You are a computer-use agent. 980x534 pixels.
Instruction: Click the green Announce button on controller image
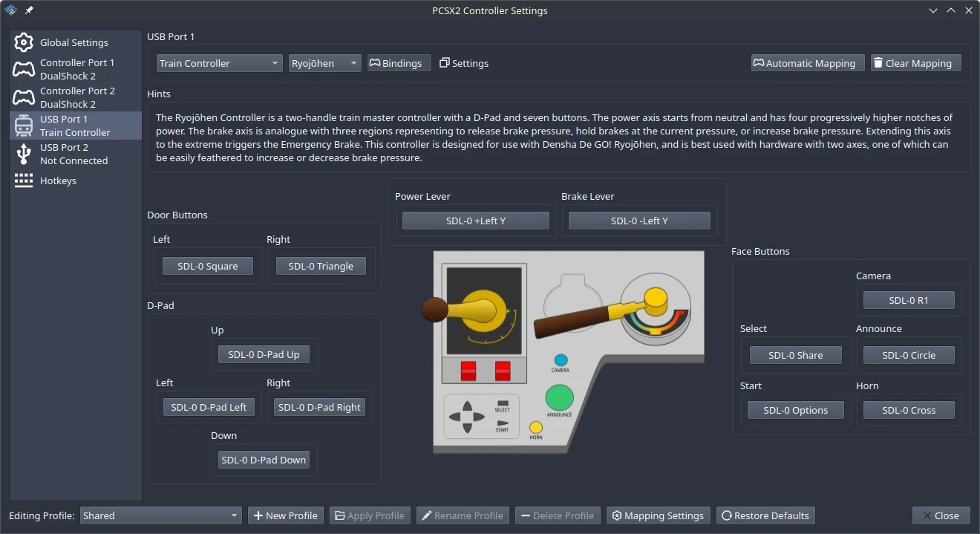[x=559, y=397]
